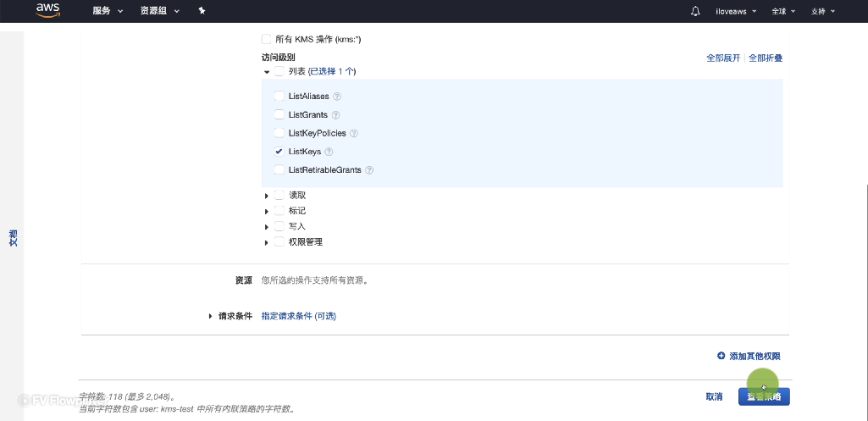Open 指定请求条件 (可选) link
This screenshot has height=421, width=868.
[x=299, y=316]
